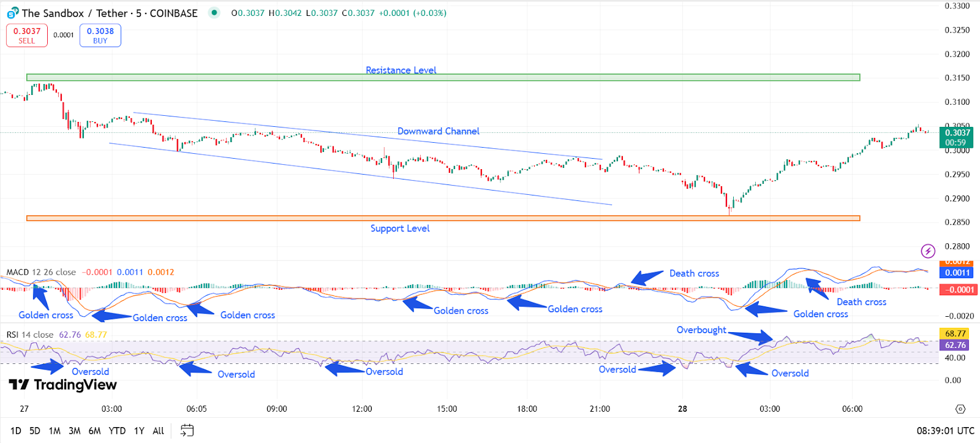Select the 6M time range
The width and height of the screenshot is (980, 443).
coord(95,431)
